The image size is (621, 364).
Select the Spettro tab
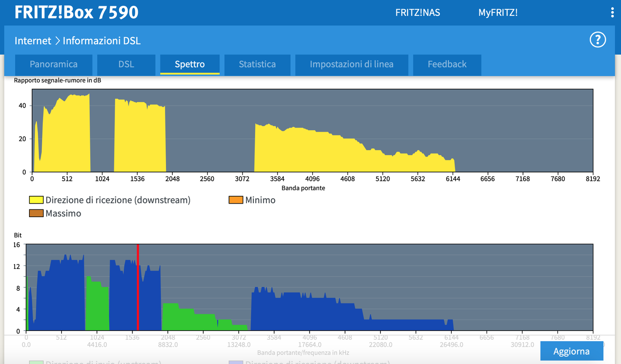[x=190, y=64]
